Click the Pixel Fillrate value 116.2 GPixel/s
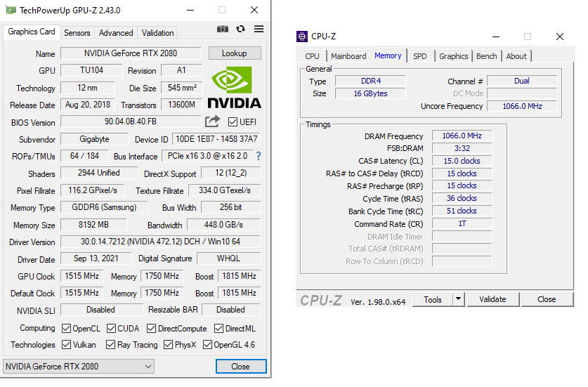Viewport: 588px width, 387px height. coord(92,190)
